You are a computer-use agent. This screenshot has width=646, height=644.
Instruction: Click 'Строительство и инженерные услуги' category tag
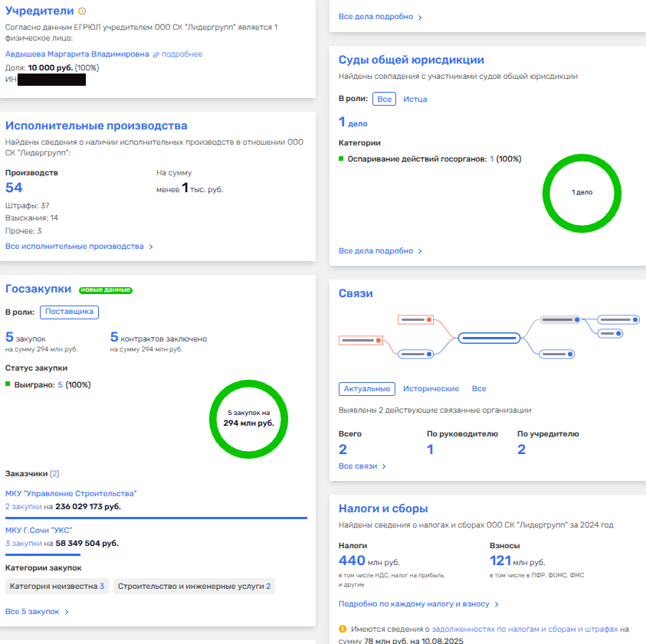pyautogui.click(x=194, y=587)
